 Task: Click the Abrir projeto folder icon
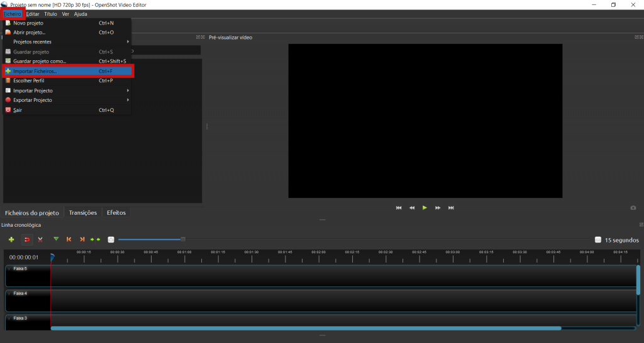(x=8, y=33)
